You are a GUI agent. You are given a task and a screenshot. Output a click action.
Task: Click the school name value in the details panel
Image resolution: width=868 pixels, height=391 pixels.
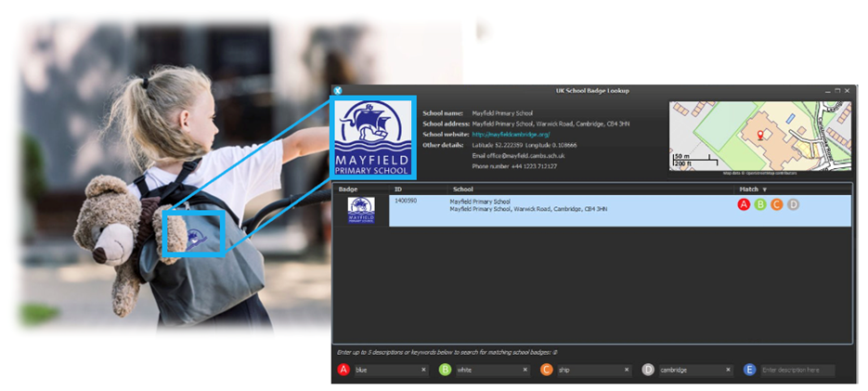coord(502,113)
